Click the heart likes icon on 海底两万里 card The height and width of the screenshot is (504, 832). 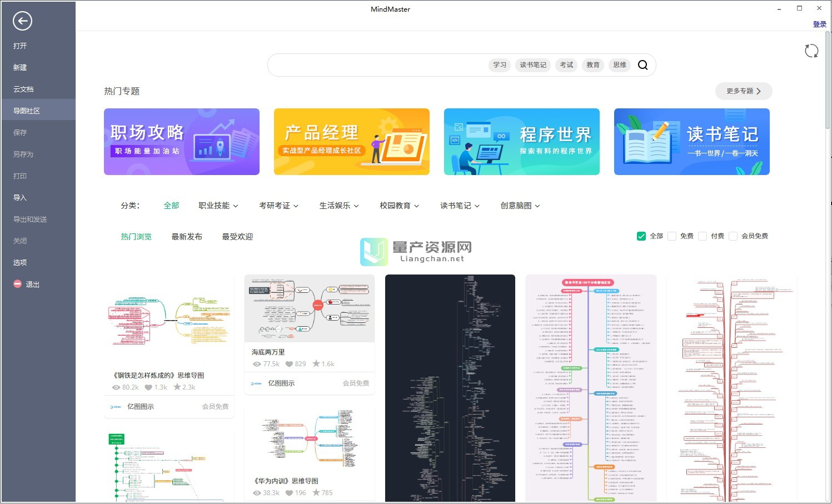pyautogui.click(x=289, y=364)
